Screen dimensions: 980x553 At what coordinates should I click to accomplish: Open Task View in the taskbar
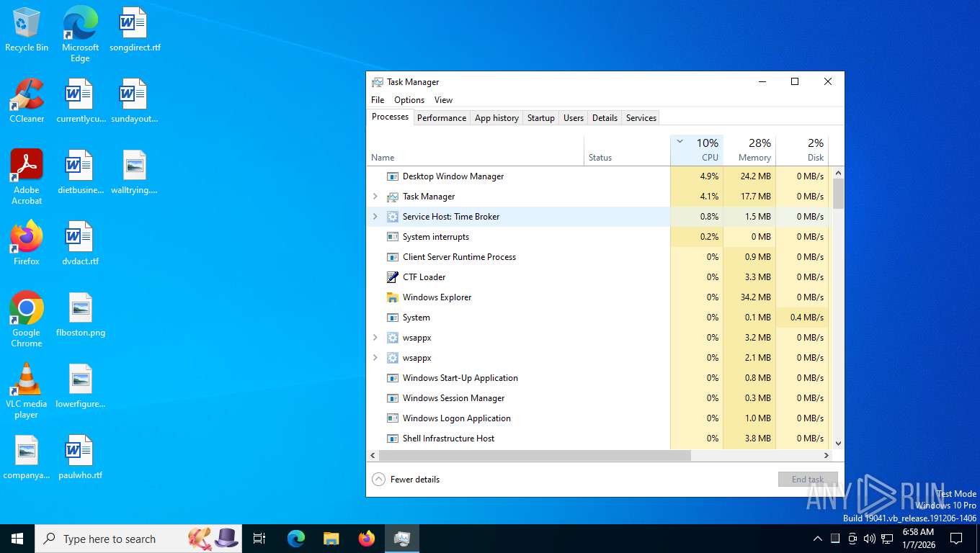point(259,539)
